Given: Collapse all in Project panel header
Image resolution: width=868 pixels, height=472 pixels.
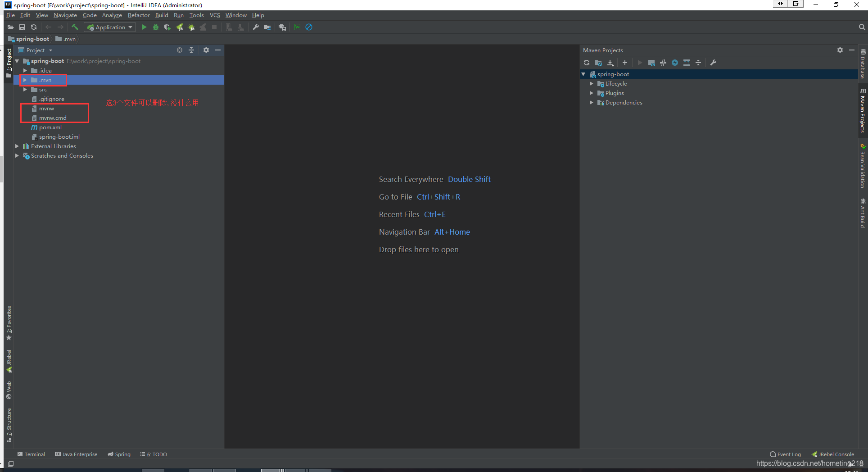Looking at the screenshot, I should (191, 50).
